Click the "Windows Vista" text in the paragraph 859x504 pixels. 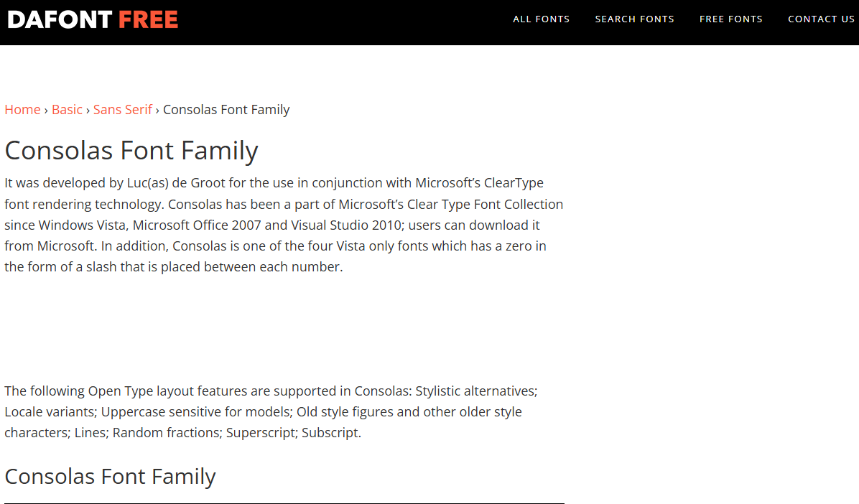pos(82,225)
